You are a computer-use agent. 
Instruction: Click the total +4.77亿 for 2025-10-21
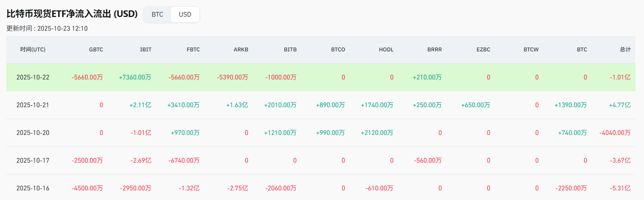point(620,105)
